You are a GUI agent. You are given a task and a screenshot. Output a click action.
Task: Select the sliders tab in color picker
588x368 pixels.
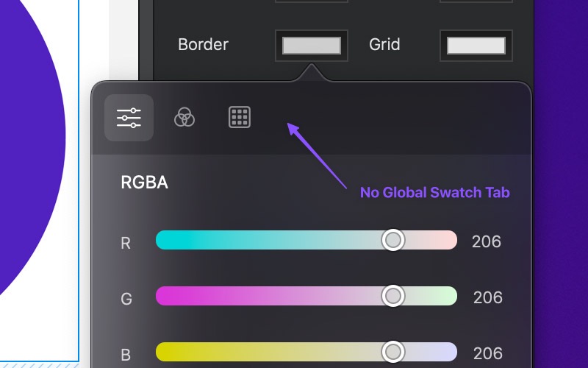[x=129, y=118]
